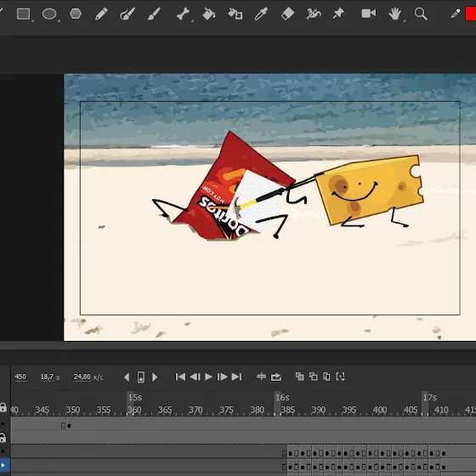476x476 pixels.
Task: Select the Asset Warp pin tool
Action: pos(338,14)
